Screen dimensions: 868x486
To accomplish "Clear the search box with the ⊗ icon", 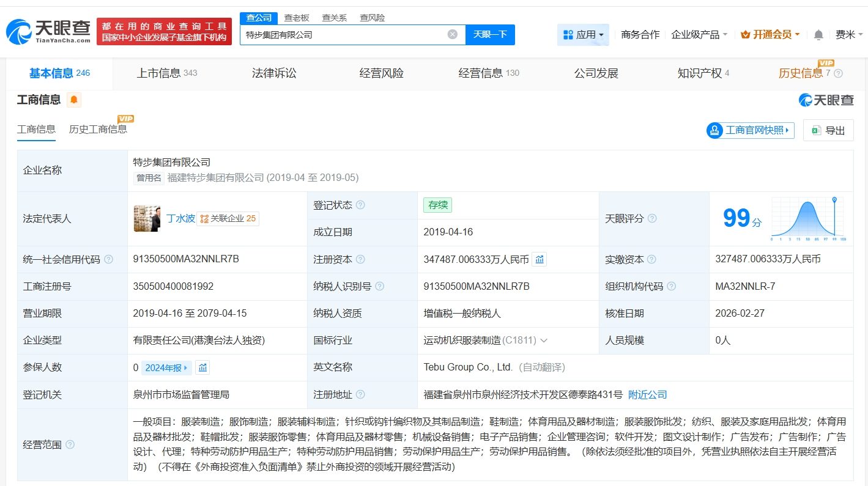I will click(x=453, y=34).
